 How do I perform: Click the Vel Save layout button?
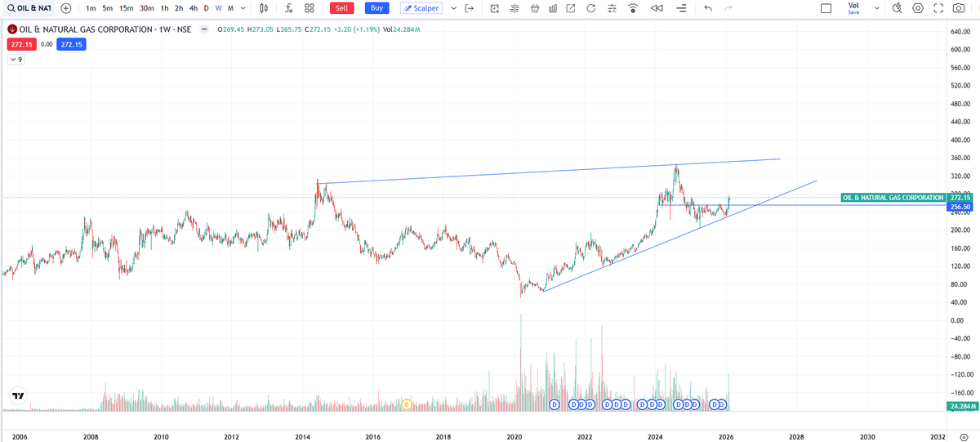click(853, 8)
